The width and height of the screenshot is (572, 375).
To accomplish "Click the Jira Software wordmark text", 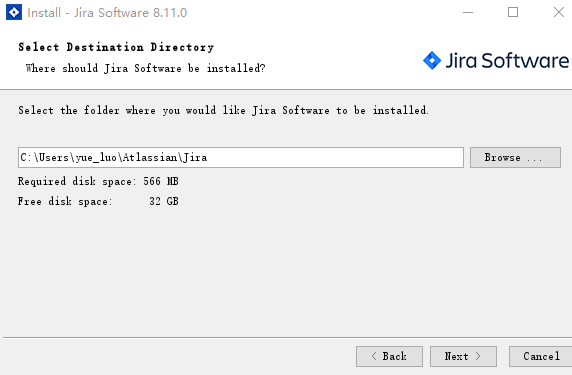I will click(x=507, y=61).
